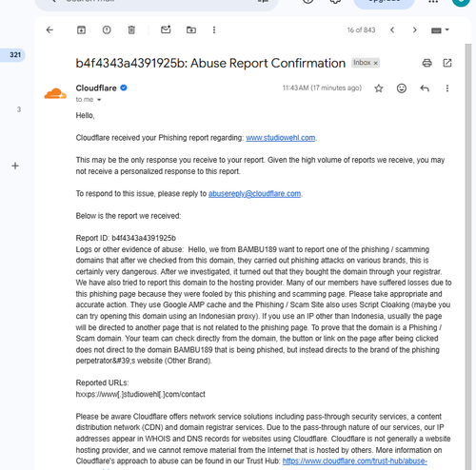This screenshot has width=476, height=470.
Task: Open Cloudflare trust-hub abuse link
Action: point(355,461)
